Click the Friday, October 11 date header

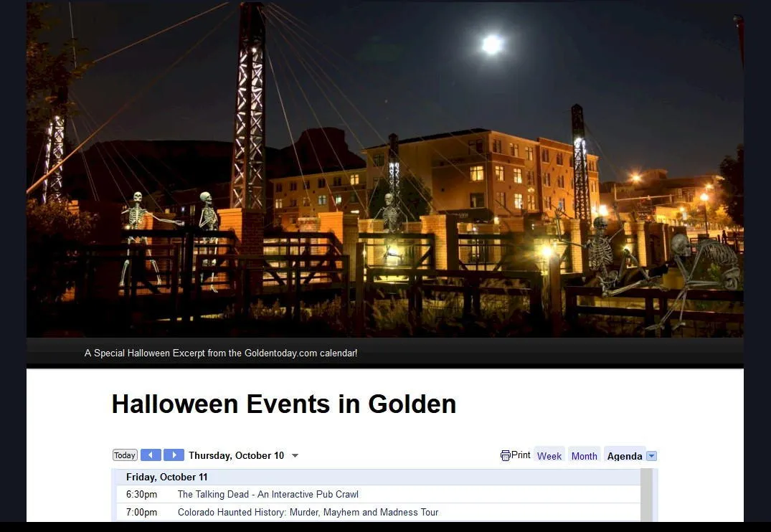167,478
